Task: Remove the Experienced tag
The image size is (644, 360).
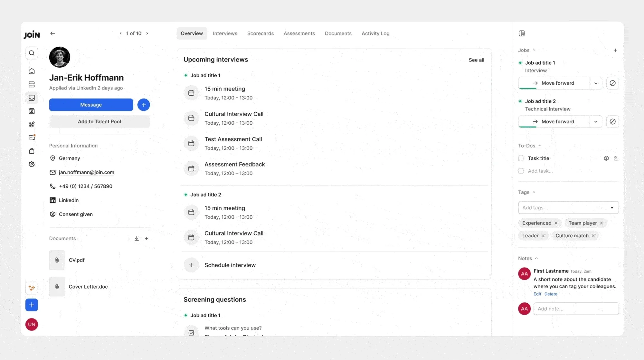Action: 556,223
